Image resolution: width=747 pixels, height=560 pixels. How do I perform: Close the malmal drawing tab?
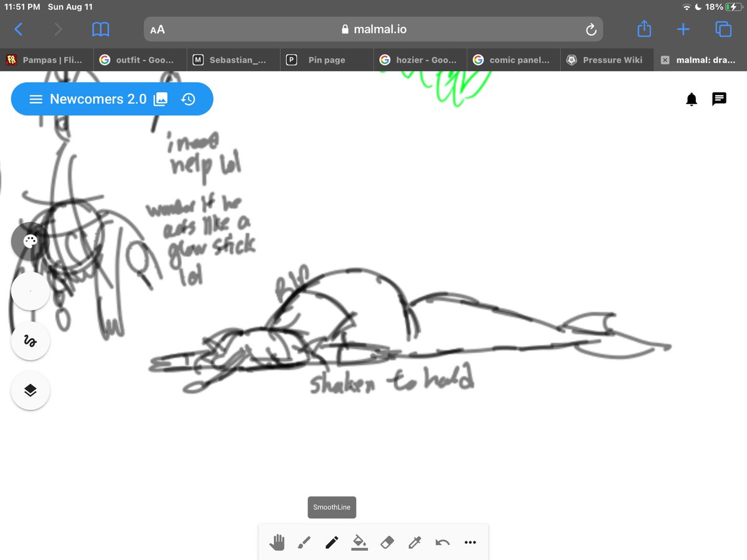[665, 60]
